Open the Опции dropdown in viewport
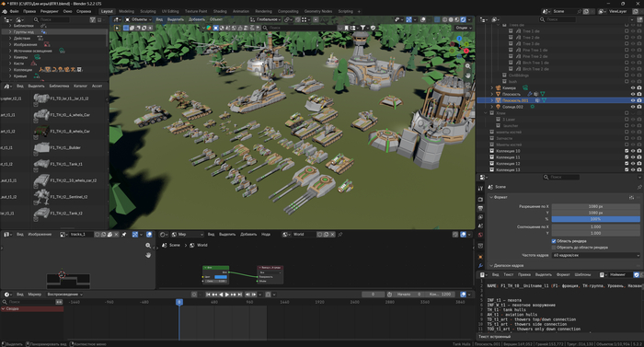Viewport: 644px width, 347px height. (x=464, y=28)
